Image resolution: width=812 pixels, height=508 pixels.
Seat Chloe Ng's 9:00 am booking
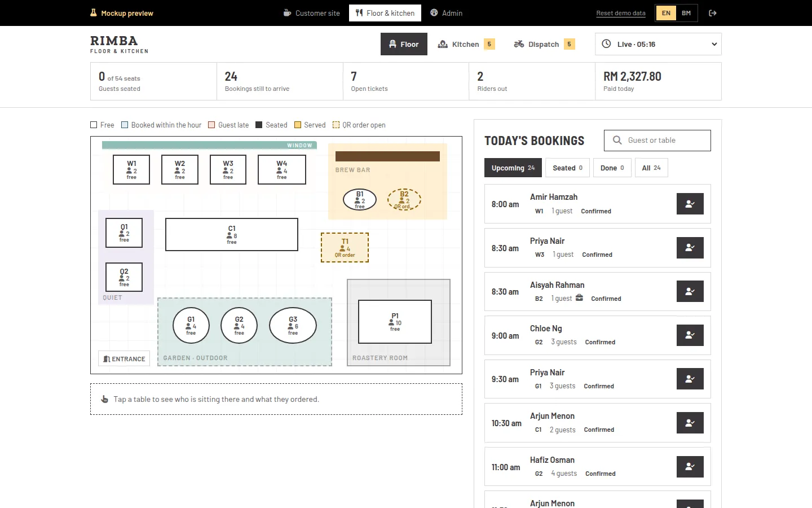[690, 335]
